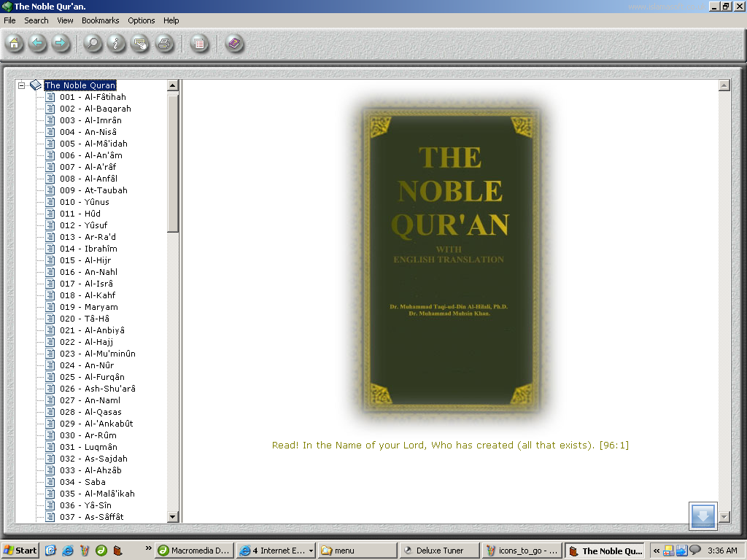The width and height of the screenshot is (747, 560).
Task: Open search with the magnifying glass icon
Action: (93, 44)
